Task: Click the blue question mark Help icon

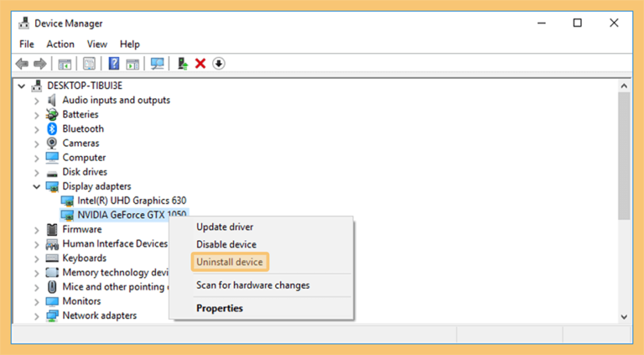Action: pos(114,64)
